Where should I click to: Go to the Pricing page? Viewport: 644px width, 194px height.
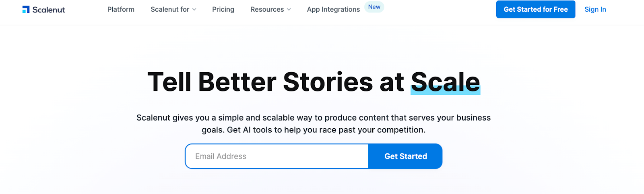pyautogui.click(x=223, y=9)
